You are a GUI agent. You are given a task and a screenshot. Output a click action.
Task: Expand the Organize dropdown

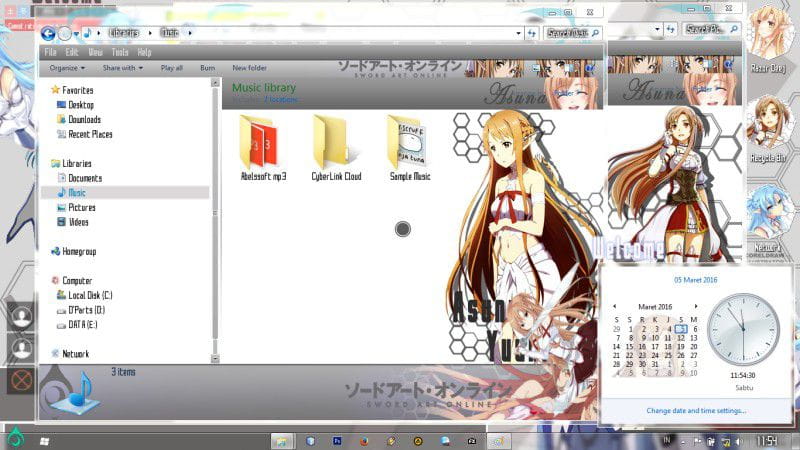(67, 68)
